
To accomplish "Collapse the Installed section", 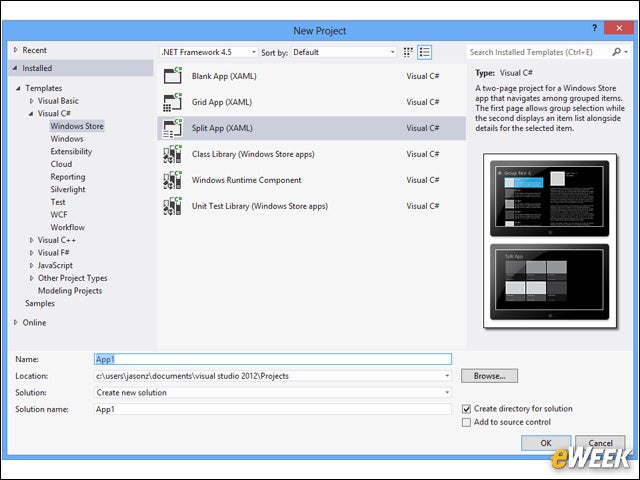I will click(15, 68).
